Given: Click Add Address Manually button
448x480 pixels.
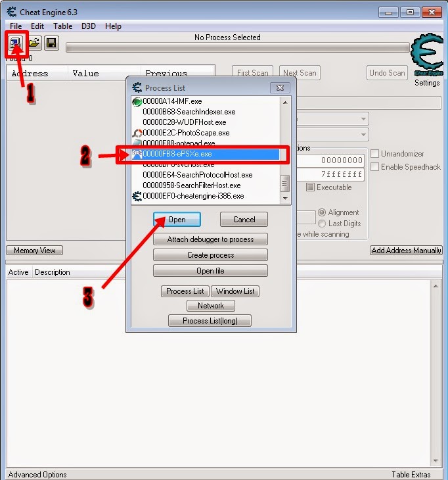Looking at the screenshot, I should click(x=406, y=251).
